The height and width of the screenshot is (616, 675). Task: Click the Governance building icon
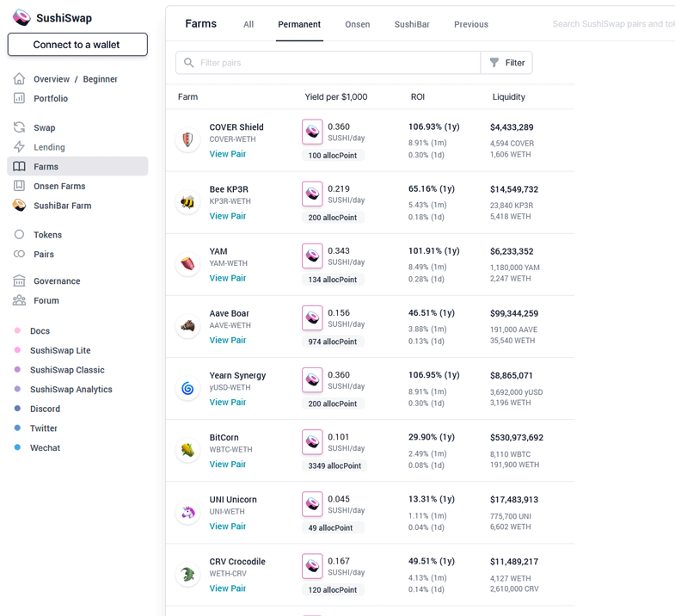coord(19,280)
